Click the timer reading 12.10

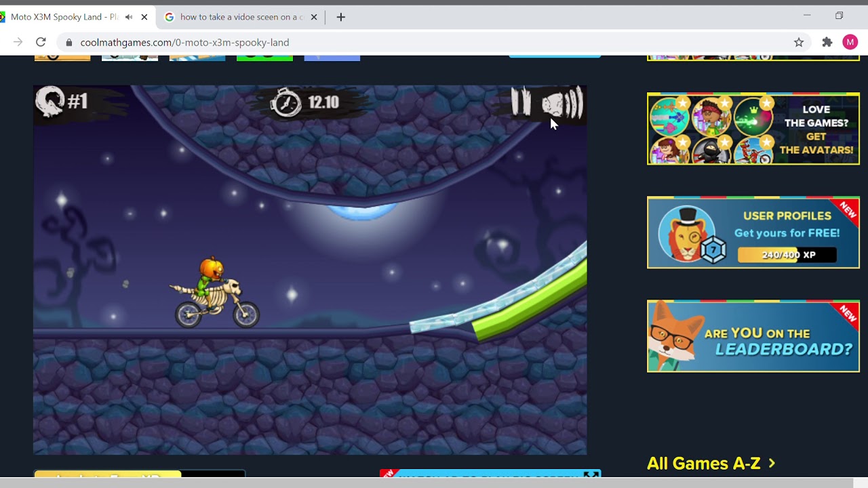(x=323, y=102)
